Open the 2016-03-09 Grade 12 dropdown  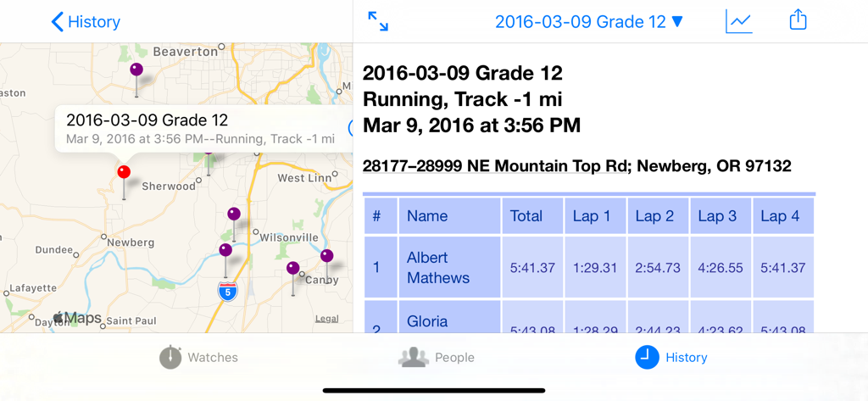(589, 22)
